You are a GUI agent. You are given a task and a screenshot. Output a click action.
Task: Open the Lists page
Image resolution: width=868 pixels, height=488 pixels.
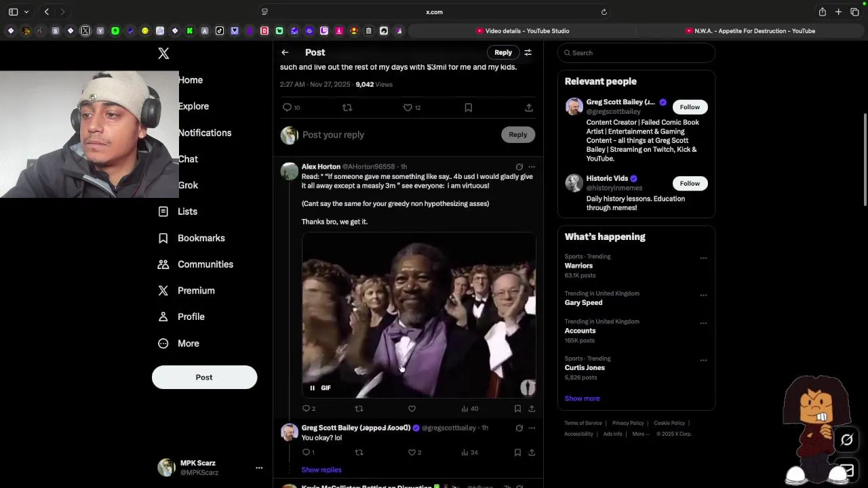(178, 211)
